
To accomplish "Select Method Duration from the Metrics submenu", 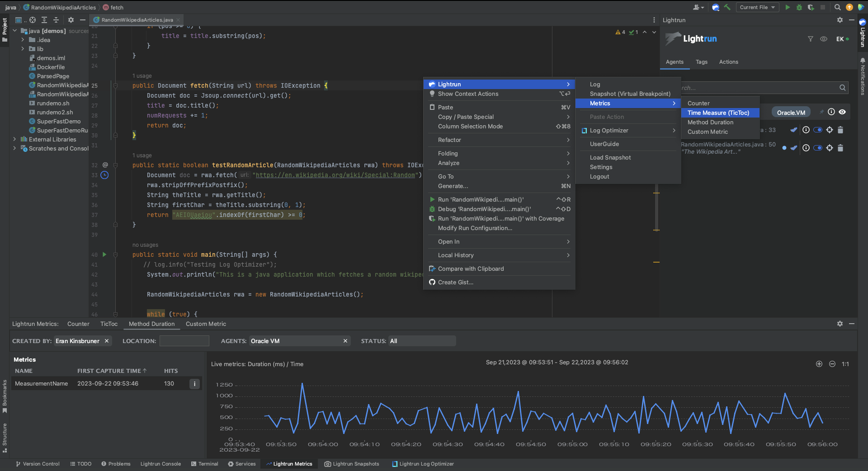I will click(710, 122).
